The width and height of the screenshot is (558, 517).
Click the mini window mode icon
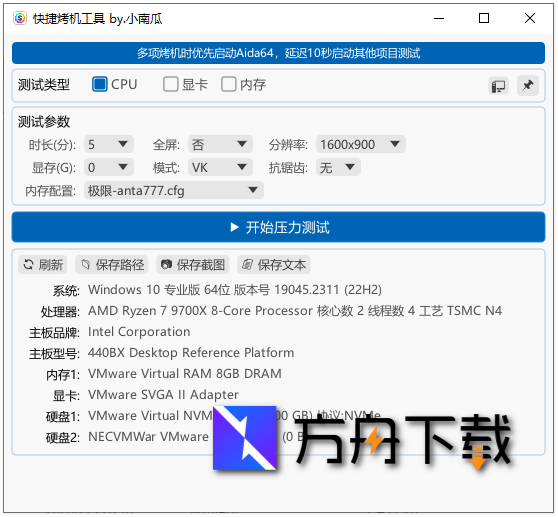pyautogui.click(x=498, y=86)
